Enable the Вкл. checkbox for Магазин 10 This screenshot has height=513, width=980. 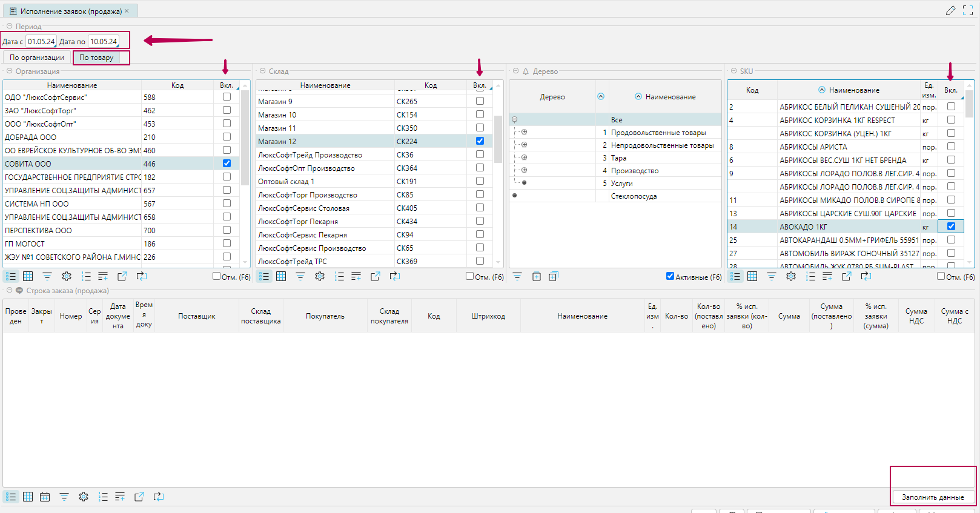(480, 114)
